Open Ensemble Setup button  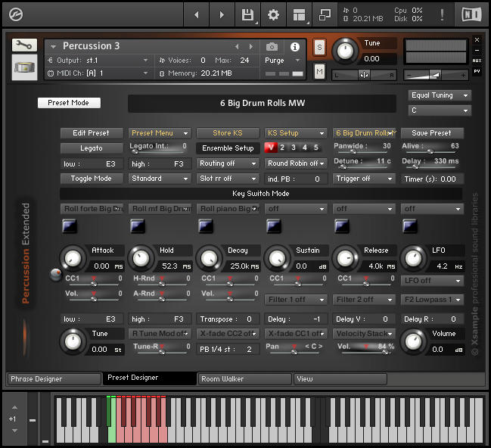(228, 148)
